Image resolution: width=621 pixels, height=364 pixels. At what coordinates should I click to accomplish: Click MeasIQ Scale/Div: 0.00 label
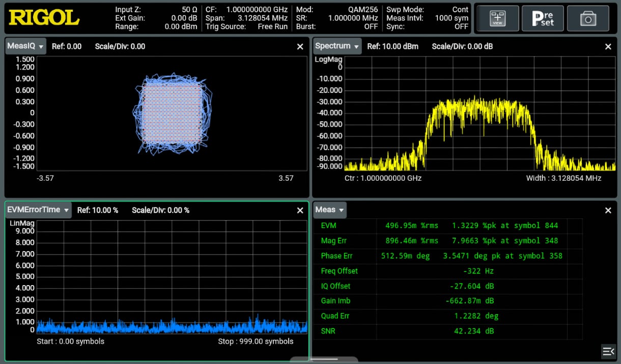click(120, 46)
